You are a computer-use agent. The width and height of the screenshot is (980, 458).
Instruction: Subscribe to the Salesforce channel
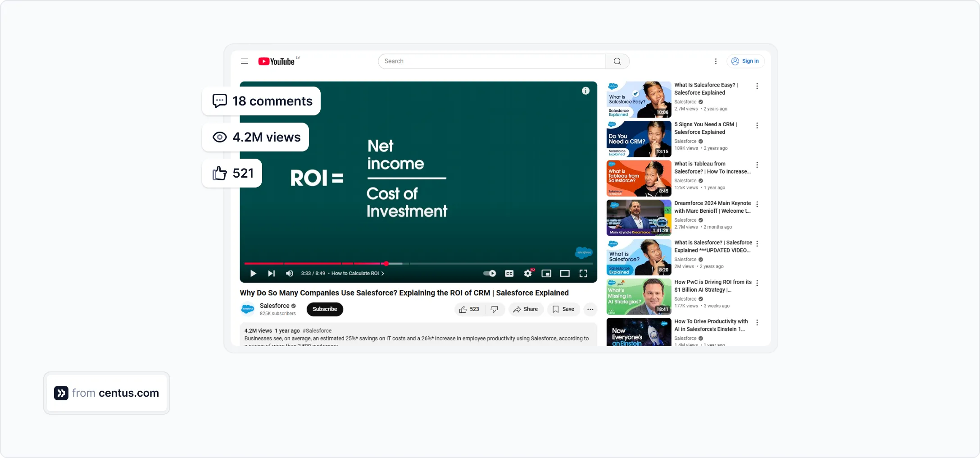pos(324,309)
